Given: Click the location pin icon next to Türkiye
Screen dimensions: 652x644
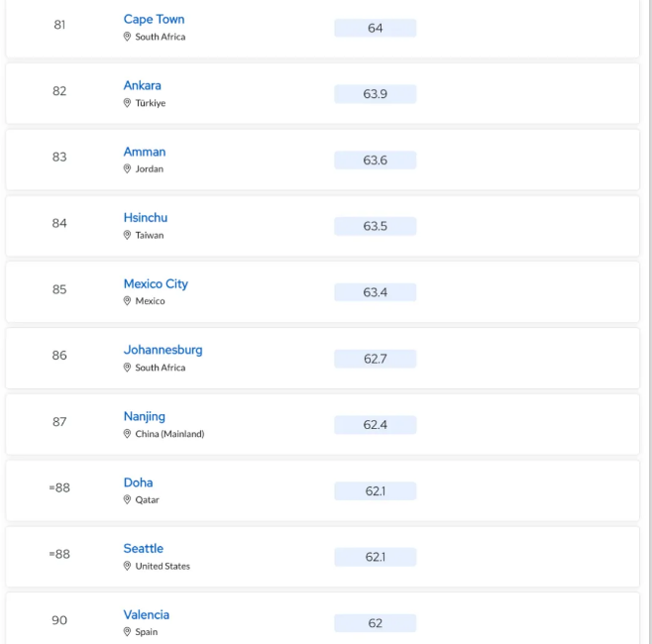Looking at the screenshot, I should tap(127, 103).
